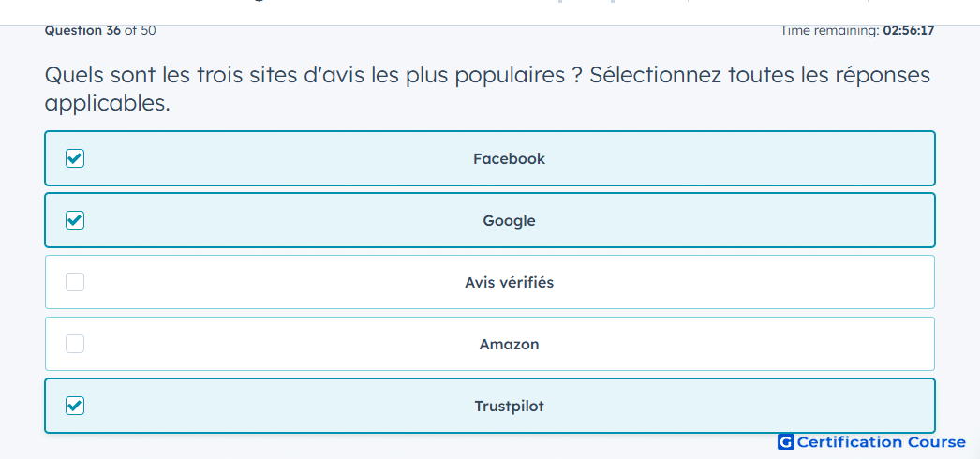The width and height of the screenshot is (980, 459).
Task: Click the blue G logo icon
Action: 786,442
